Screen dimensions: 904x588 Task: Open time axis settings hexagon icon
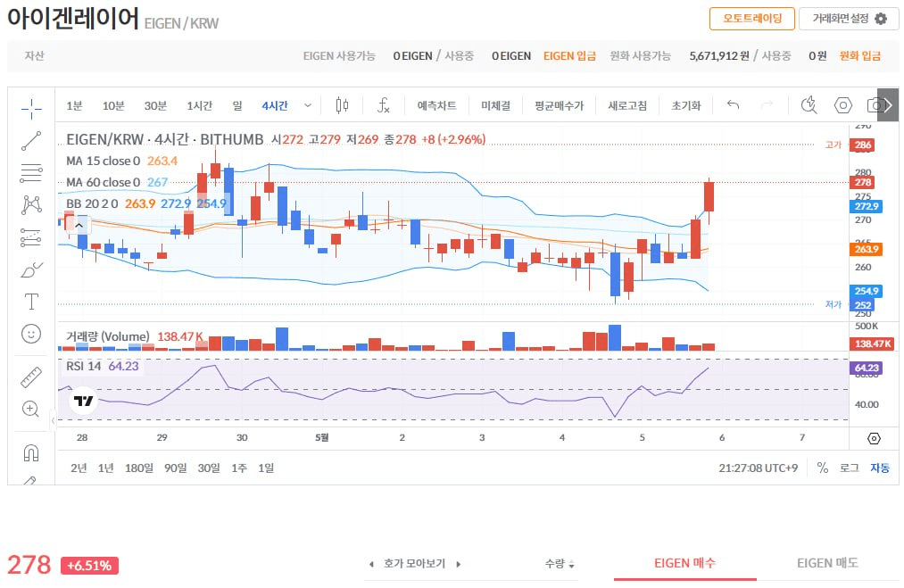pyautogui.click(x=874, y=439)
